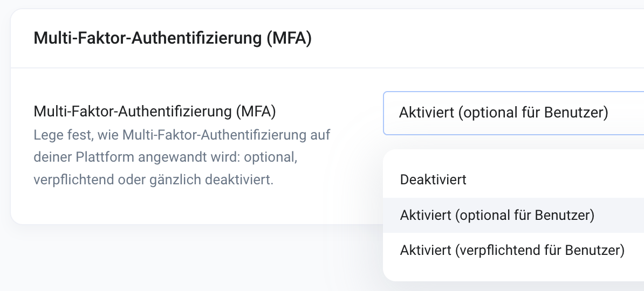
Task: Open the MFA mode combo box
Action: (512, 113)
